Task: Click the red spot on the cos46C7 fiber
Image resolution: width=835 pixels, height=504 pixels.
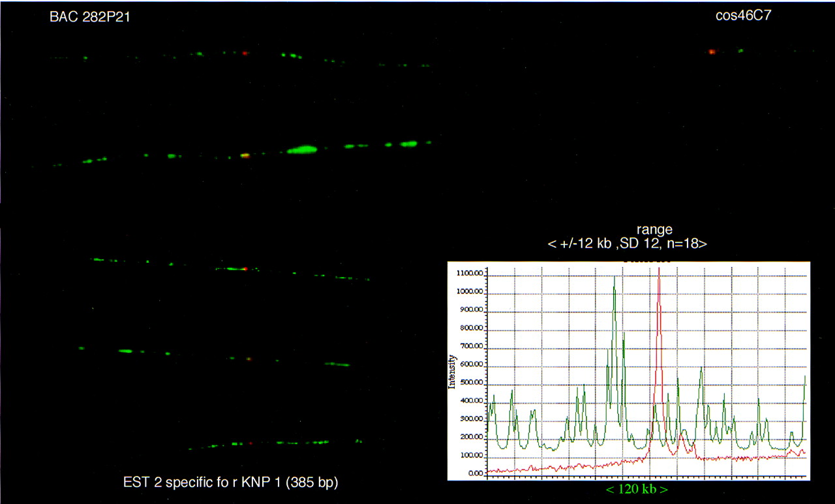Action: click(712, 51)
